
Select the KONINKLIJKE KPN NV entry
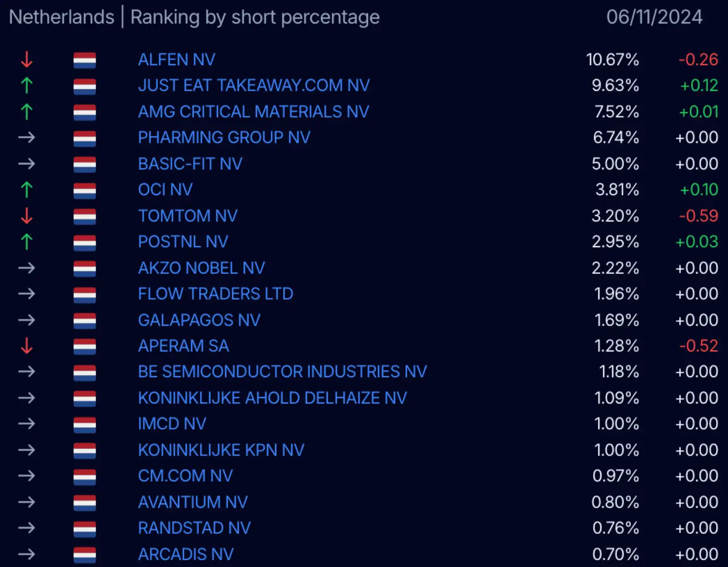tap(221, 450)
